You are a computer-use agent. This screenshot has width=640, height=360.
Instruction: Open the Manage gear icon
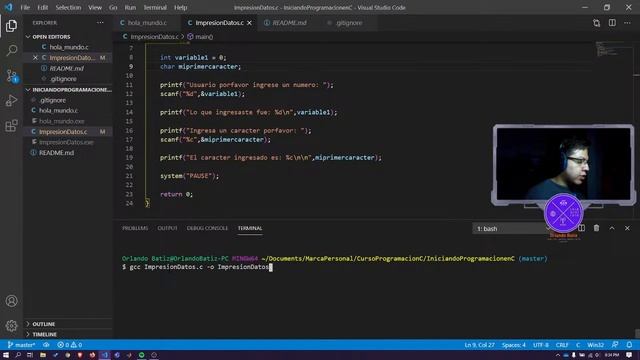coord(11,325)
